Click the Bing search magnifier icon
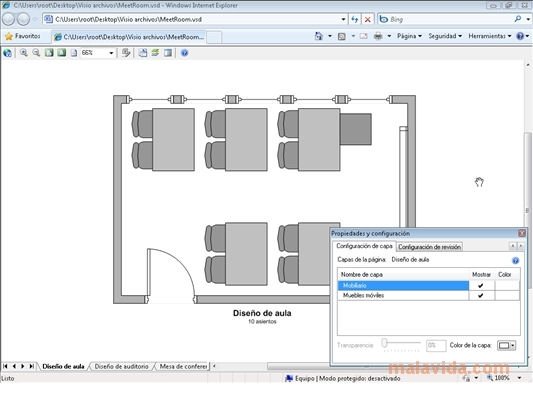 [517, 19]
